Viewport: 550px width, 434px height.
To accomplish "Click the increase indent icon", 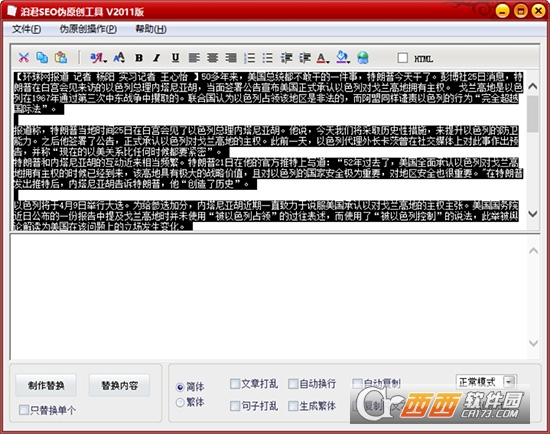I will pos(305,58).
